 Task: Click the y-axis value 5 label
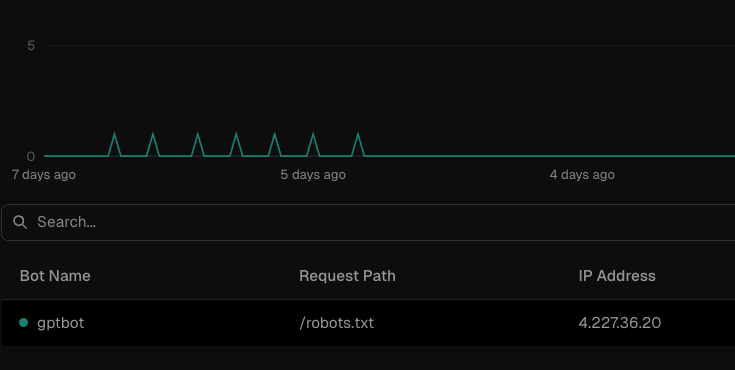point(31,45)
